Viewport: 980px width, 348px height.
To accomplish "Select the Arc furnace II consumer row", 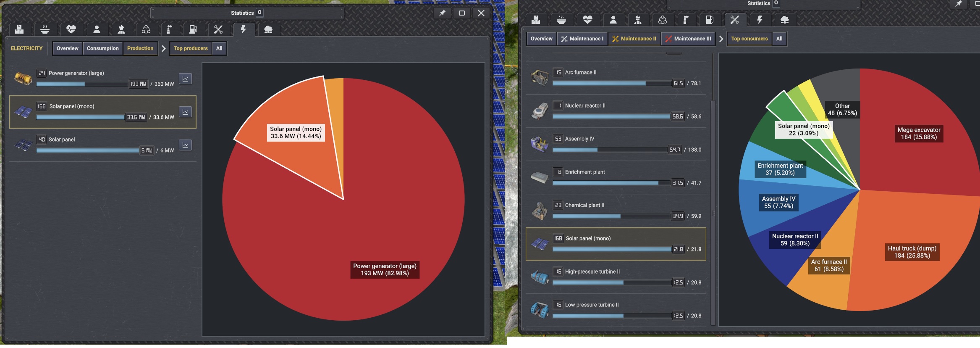I will (616, 78).
